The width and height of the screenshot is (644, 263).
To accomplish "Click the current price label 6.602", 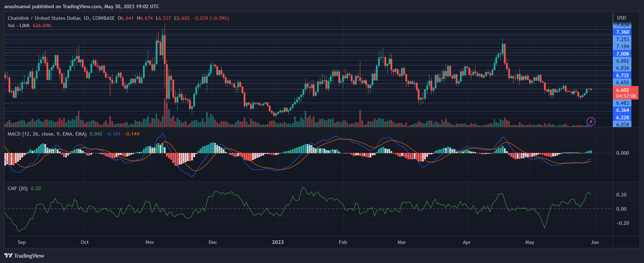I will pos(622,90).
